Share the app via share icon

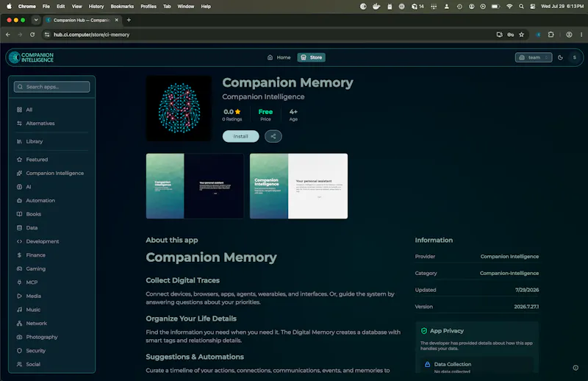click(x=273, y=136)
